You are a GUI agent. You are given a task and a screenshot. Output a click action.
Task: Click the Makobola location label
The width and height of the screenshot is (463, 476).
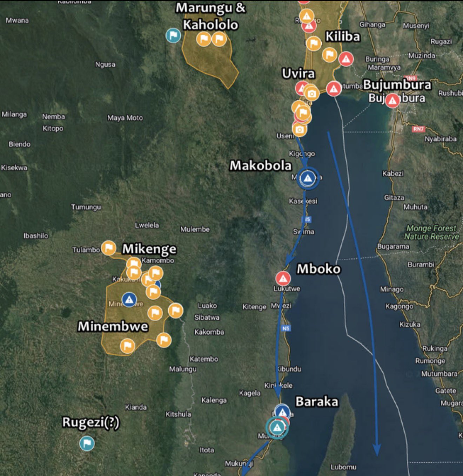[x=261, y=165]
